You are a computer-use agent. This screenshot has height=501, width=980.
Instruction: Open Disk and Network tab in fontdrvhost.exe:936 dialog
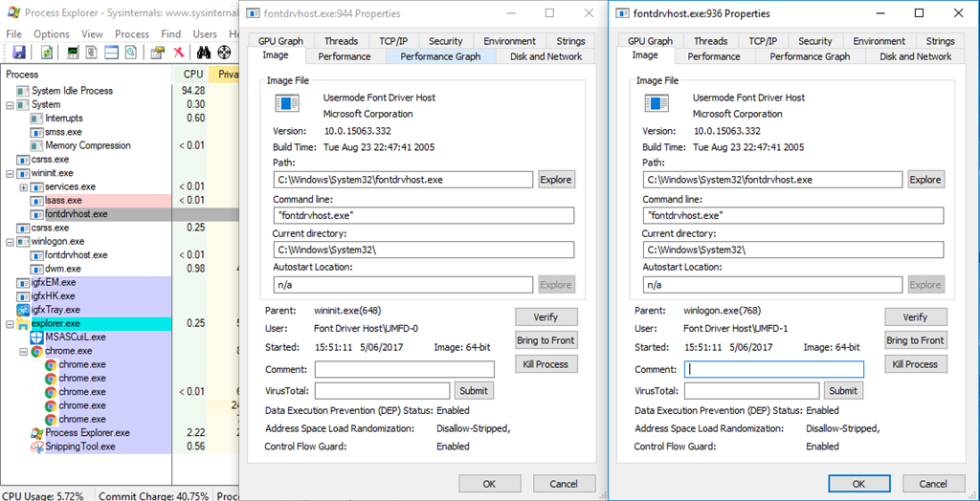(916, 56)
